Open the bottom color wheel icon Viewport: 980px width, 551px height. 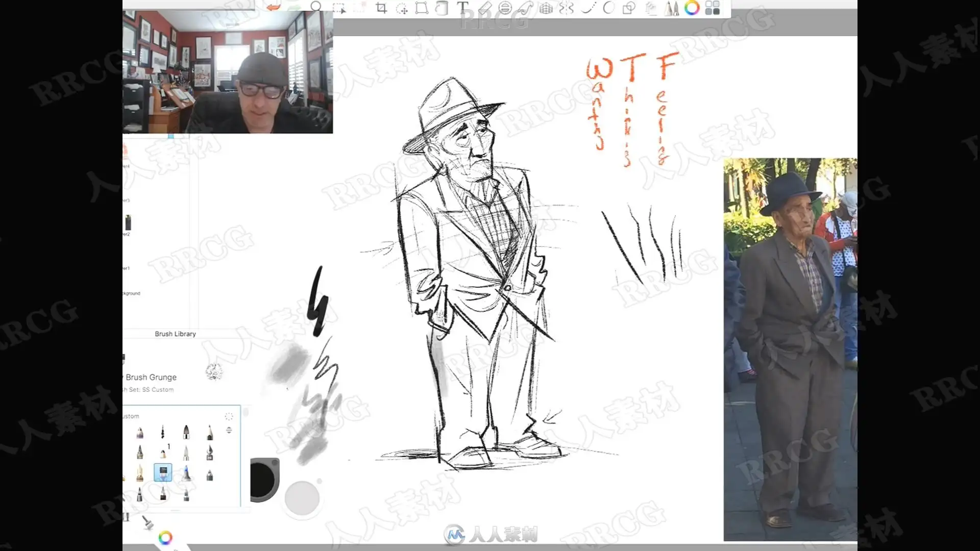165,537
